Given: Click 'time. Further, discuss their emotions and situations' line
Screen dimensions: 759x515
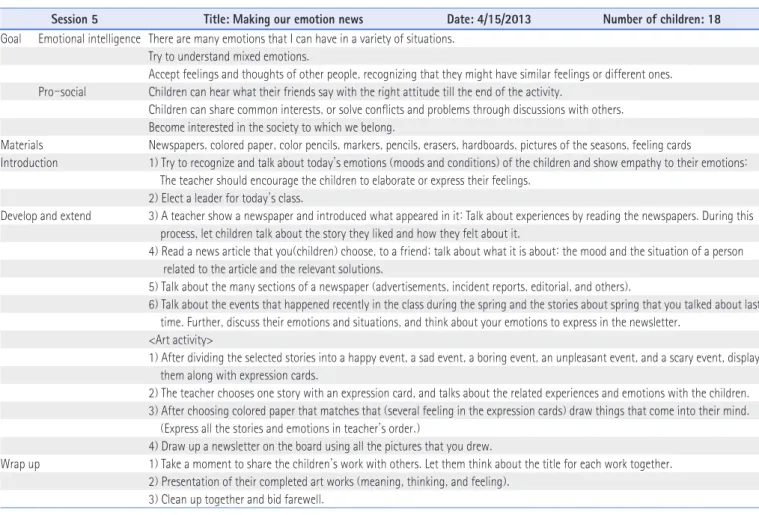Looking at the screenshot, I should click(x=420, y=322).
